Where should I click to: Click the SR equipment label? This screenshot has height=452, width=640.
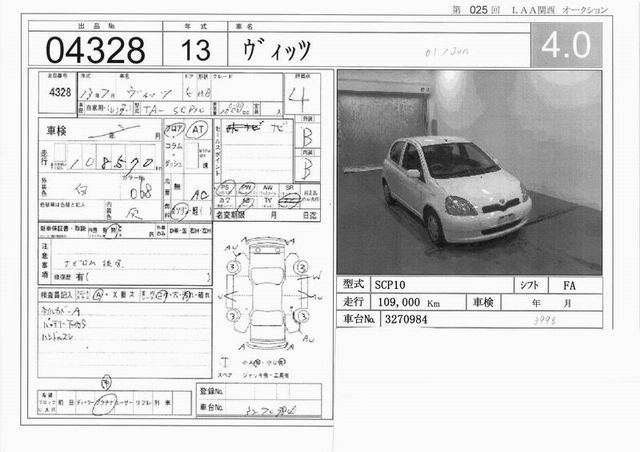[x=289, y=187]
